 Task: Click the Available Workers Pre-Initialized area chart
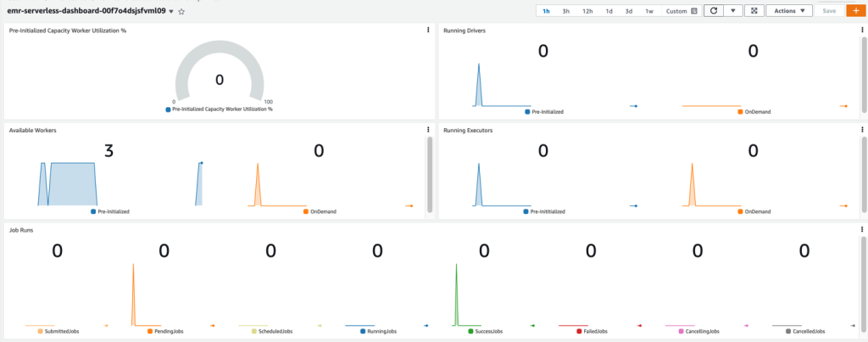68,184
